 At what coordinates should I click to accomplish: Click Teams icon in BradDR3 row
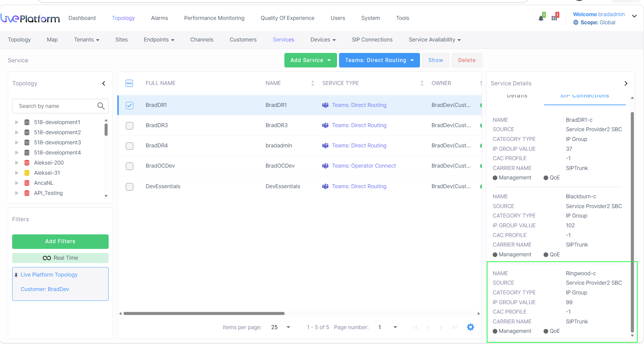pyautogui.click(x=325, y=125)
